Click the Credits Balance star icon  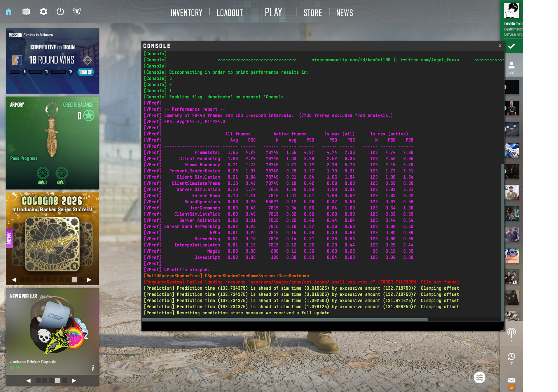89,115
